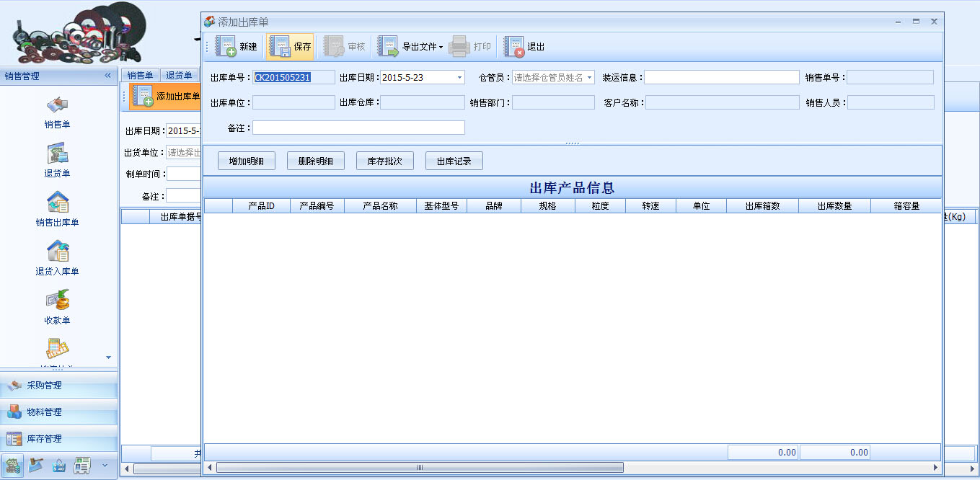This screenshot has width=980, height=480.
Task: Click the gavel icon in the bottom strip
Action: [36, 466]
